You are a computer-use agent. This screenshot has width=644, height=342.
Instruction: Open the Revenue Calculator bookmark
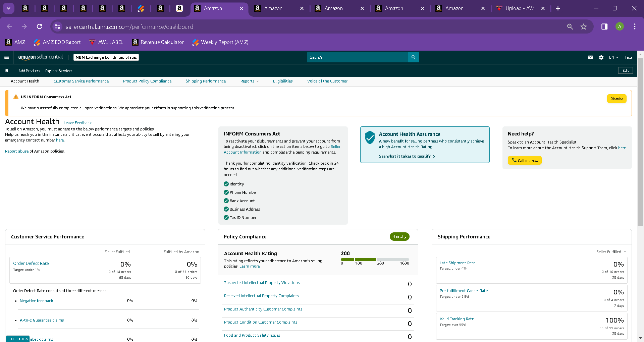[158, 42]
